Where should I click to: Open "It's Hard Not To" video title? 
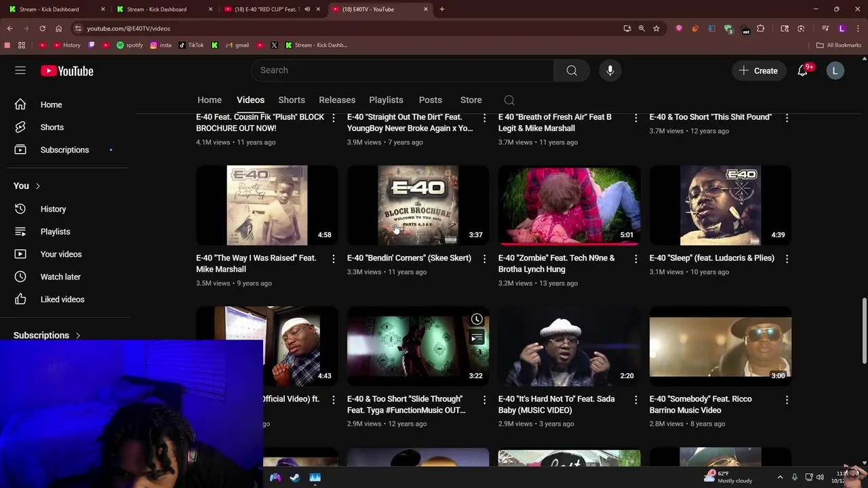[x=557, y=405]
